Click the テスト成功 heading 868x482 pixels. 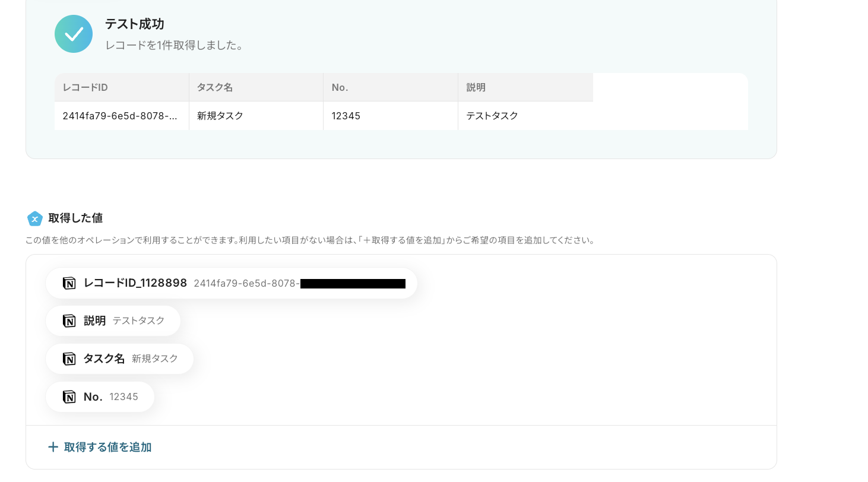click(x=134, y=24)
